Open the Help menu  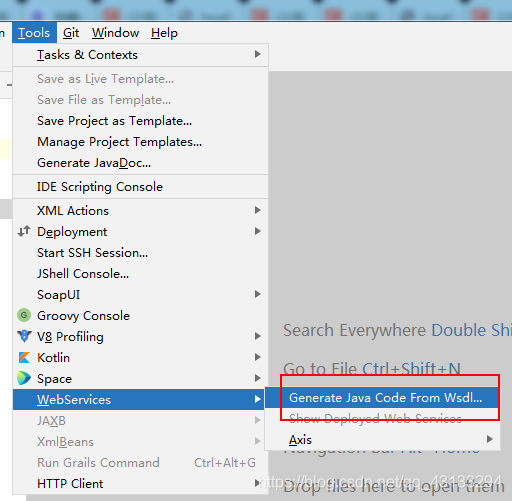coord(164,33)
